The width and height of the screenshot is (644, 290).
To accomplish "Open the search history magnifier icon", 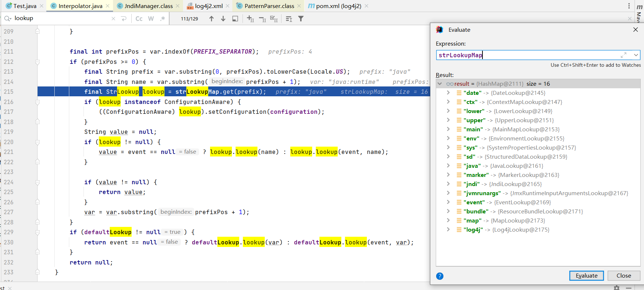I will click(8, 18).
